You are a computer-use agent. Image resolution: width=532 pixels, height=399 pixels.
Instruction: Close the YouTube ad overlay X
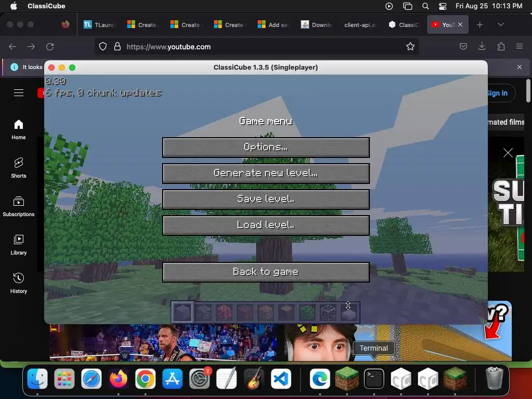tap(508, 153)
